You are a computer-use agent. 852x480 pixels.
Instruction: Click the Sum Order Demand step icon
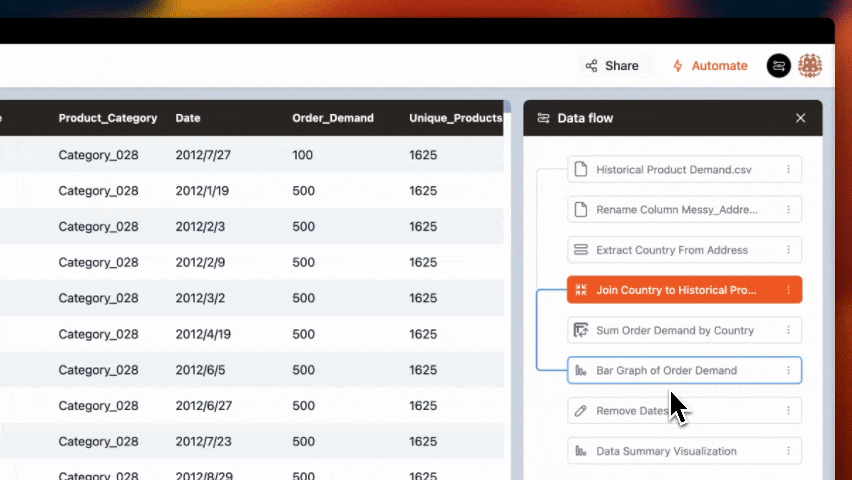pyautogui.click(x=580, y=330)
